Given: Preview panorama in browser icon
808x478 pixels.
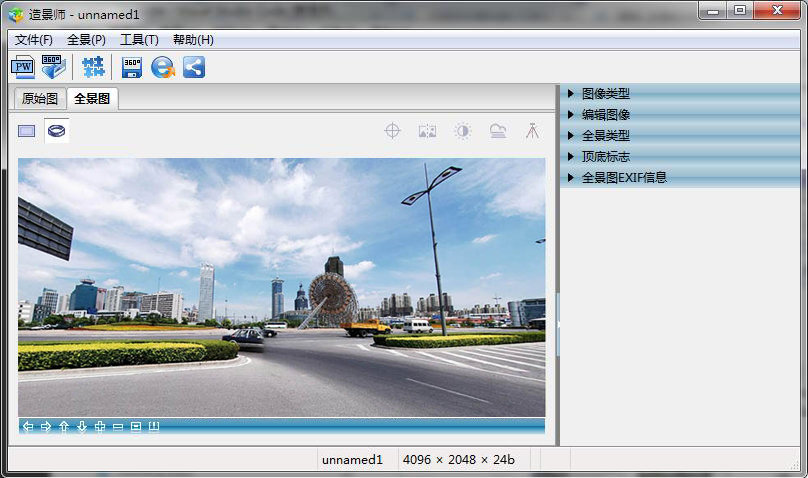Looking at the screenshot, I should 162,67.
